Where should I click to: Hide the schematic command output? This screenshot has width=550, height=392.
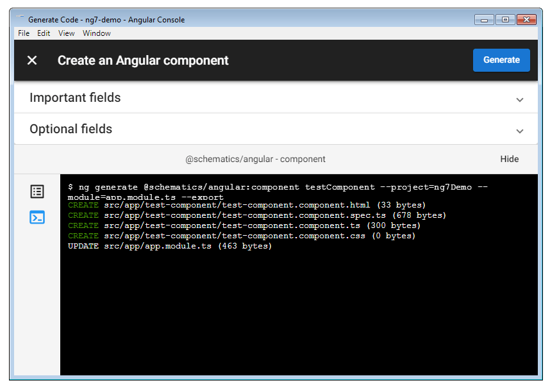[x=509, y=159]
